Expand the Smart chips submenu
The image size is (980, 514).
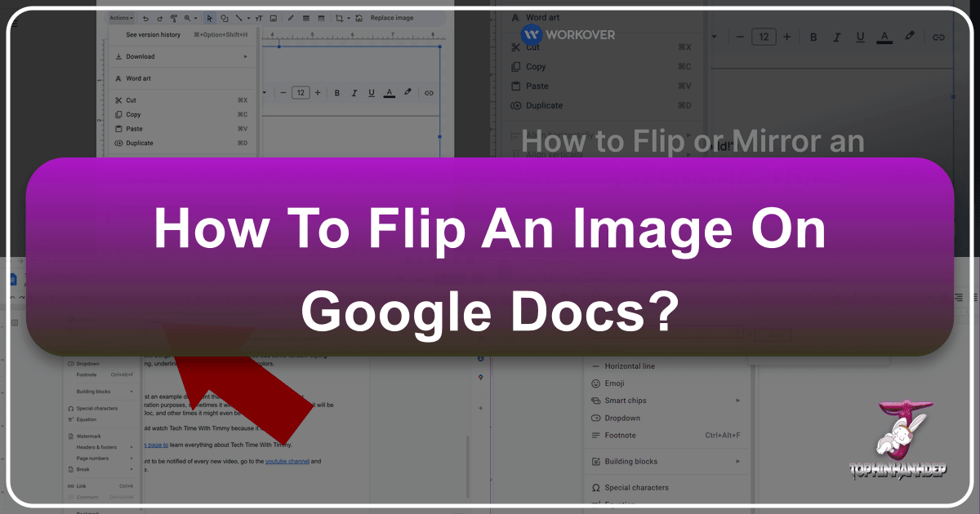(x=737, y=401)
